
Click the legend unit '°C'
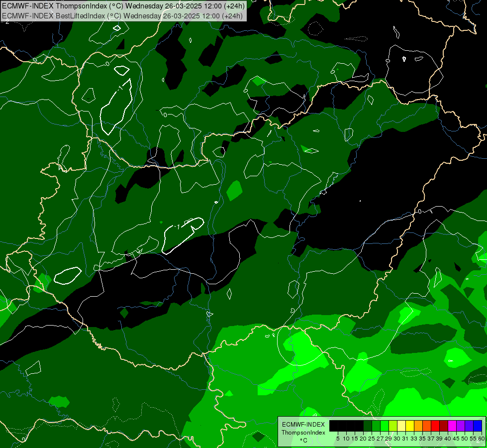[x=304, y=440]
